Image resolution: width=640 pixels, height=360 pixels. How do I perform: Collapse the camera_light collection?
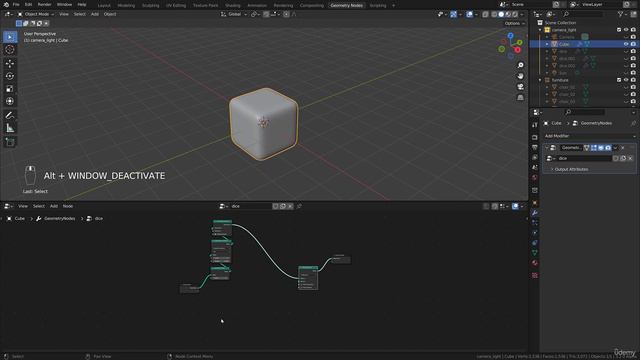coord(540,30)
